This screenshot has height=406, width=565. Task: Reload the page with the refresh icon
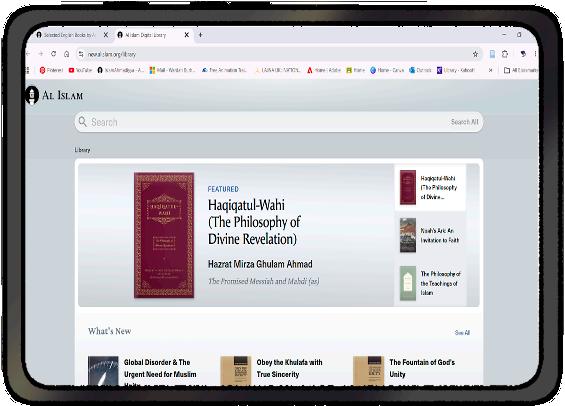click(53, 54)
